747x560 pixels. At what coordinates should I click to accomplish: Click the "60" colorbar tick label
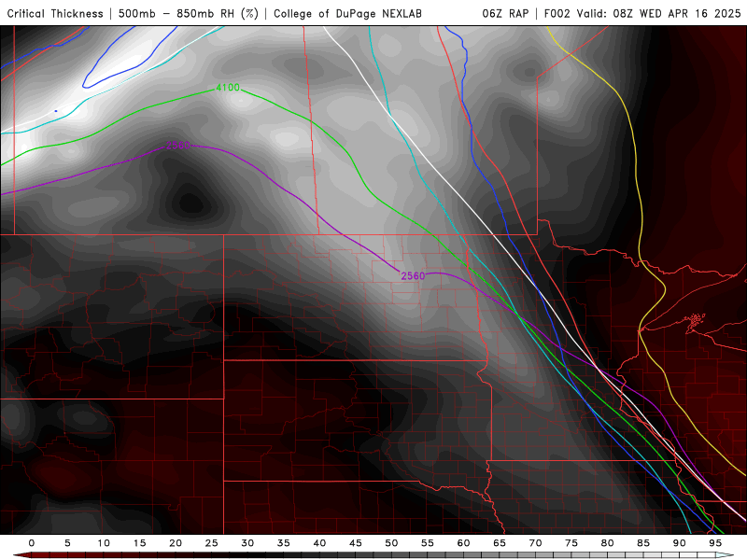(x=463, y=543)
